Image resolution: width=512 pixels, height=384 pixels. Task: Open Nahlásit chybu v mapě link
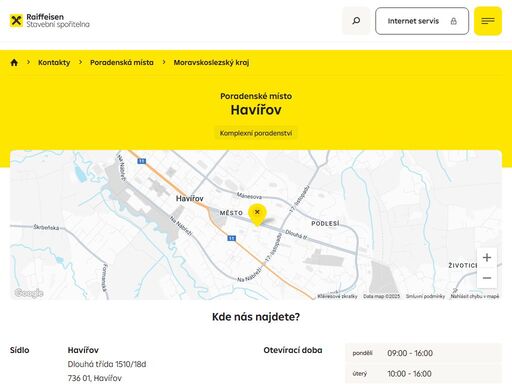coord(475,296)
